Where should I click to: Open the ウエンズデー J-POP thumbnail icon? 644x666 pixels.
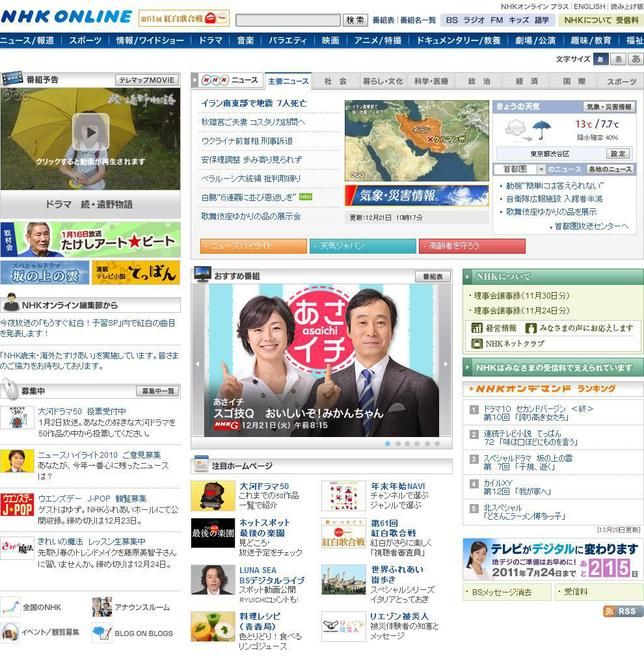tap(17, 504)
